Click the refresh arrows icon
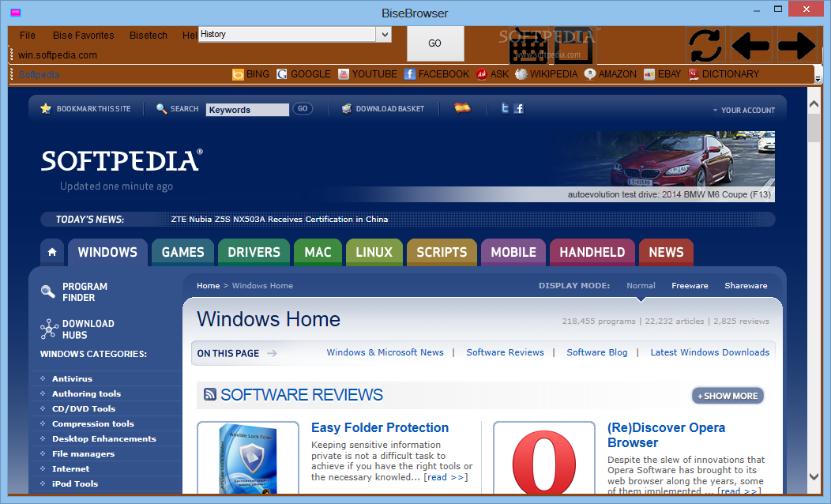Screen dimensions: 831x504 (x=705, y=45)
